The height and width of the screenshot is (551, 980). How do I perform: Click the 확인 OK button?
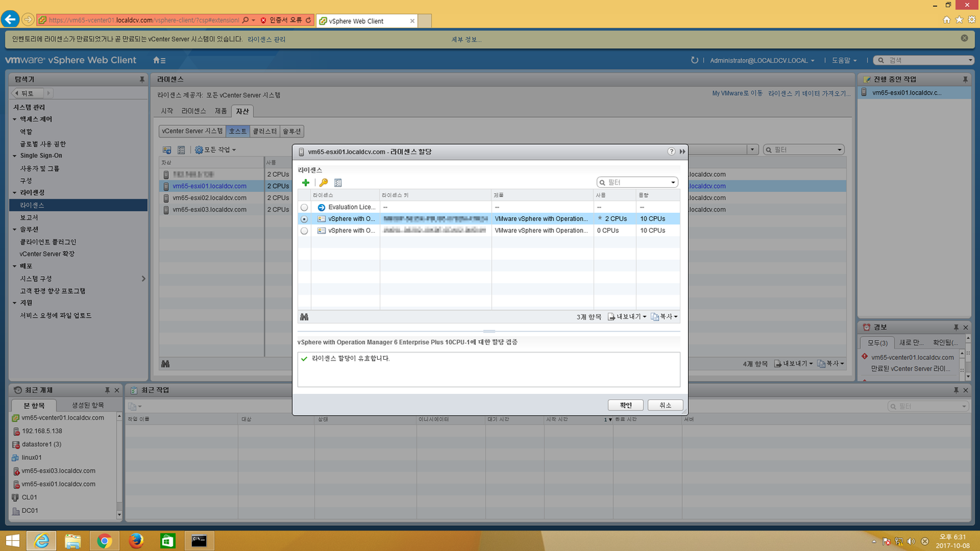point(625,405)
